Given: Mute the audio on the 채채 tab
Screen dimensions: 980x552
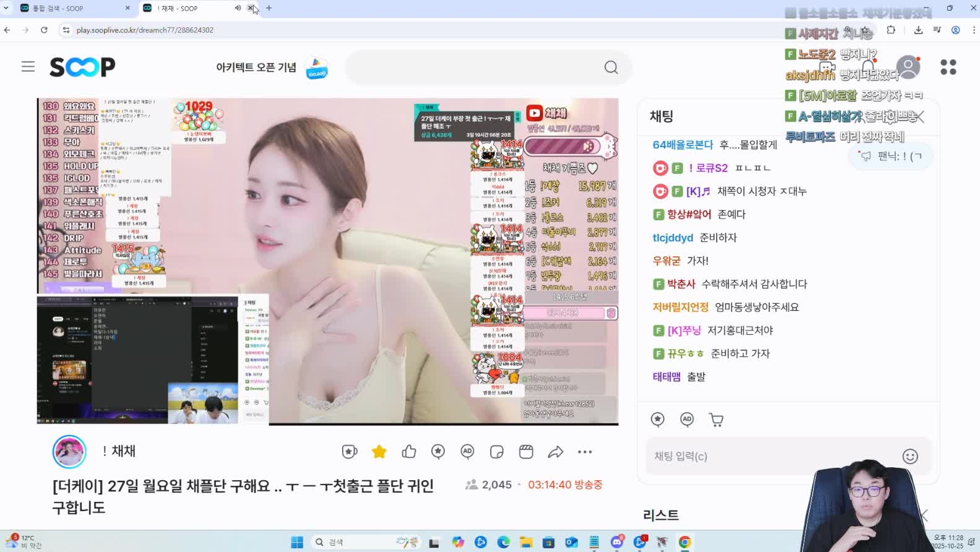Looking at the screenshot, I should pos(238,8).
